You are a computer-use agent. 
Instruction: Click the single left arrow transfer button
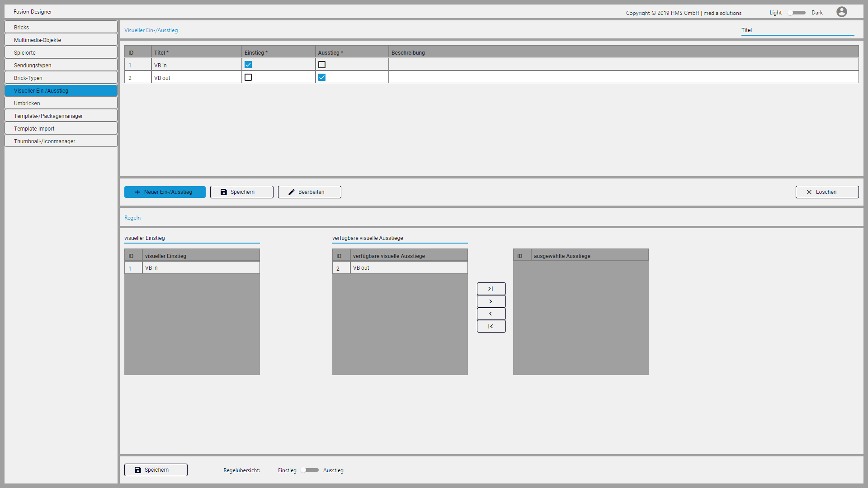pos(491,314)
